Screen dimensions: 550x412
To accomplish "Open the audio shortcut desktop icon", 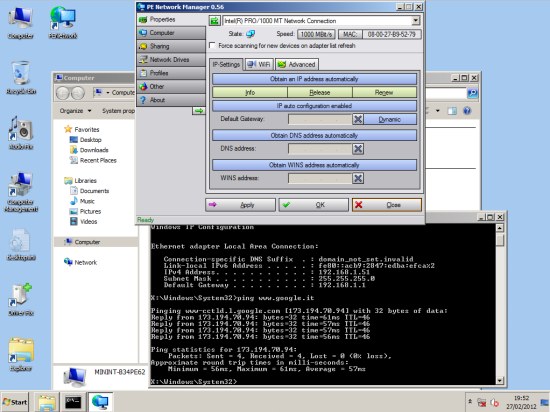I will point(21,133).
